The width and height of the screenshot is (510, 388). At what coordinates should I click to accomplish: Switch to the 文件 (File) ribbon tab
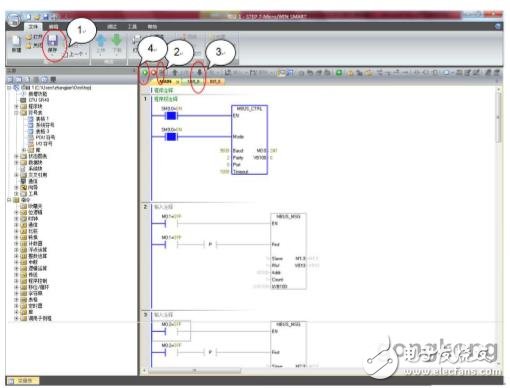click(x=33, y=26)
